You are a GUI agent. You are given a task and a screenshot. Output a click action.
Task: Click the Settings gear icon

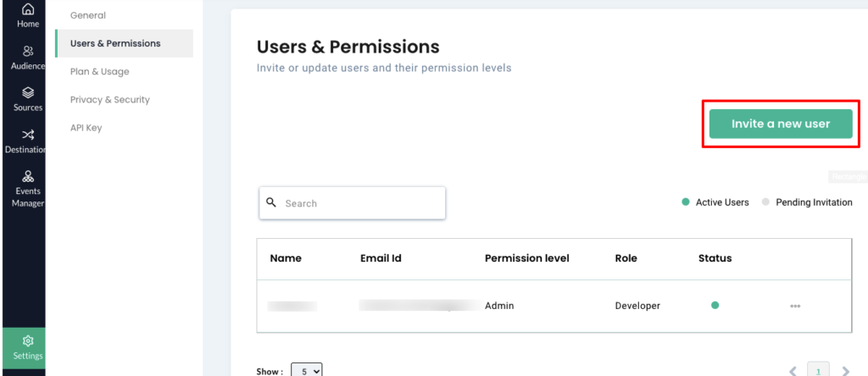(x=28, y=340)
